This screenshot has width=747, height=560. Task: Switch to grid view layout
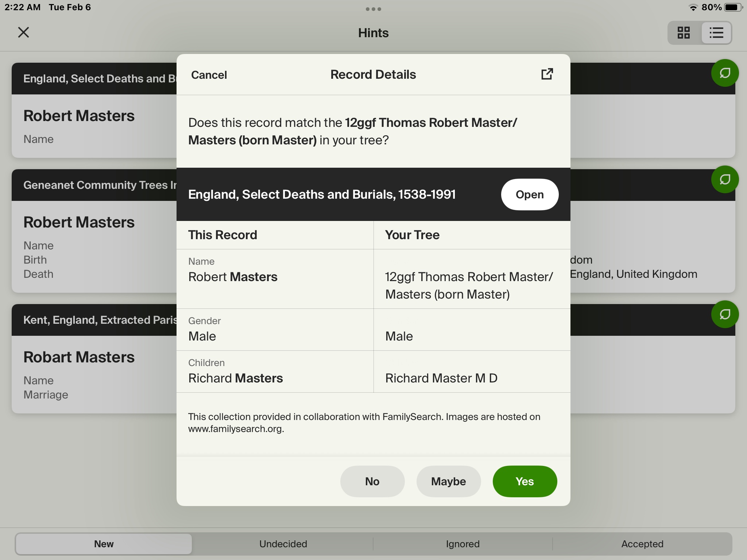684,33
